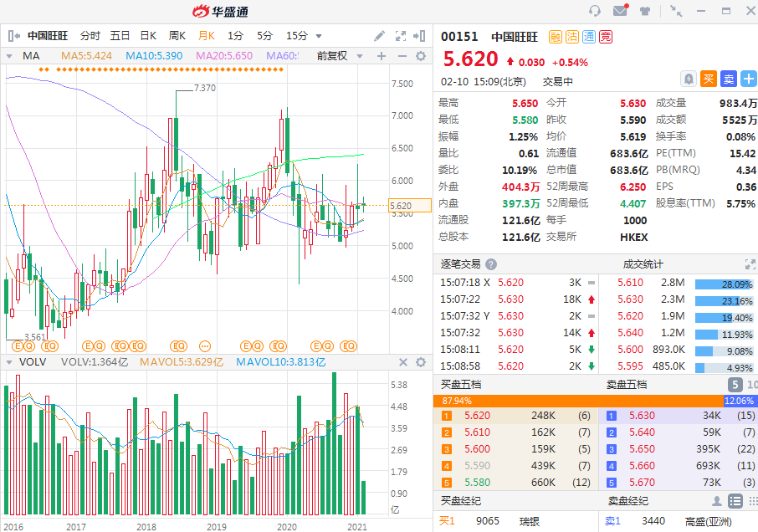Set a price alert bell icon
Image resolution: width=758 pixels, height=532 pixels.
click(x=689, y=79)
